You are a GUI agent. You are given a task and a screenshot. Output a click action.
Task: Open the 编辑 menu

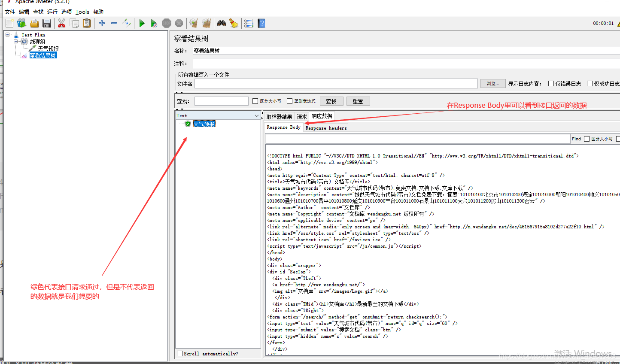tap(24, 12)
